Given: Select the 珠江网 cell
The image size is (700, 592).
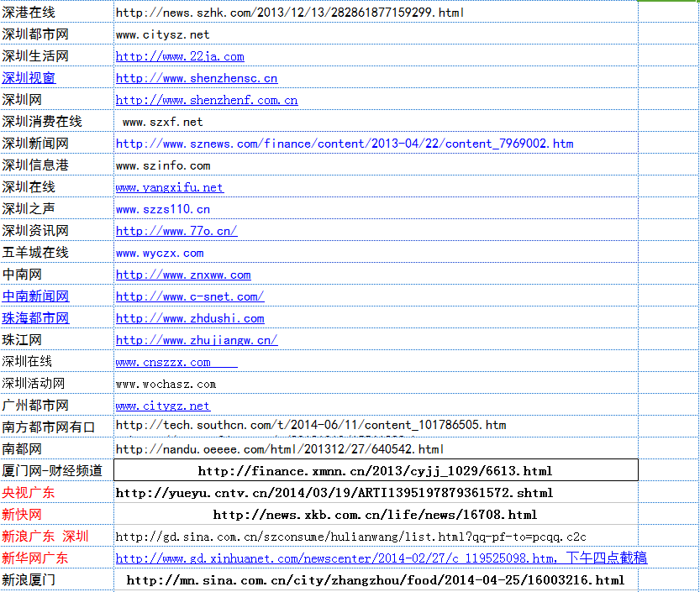Looking at the screenshot, I should click(x=57, y=340).
